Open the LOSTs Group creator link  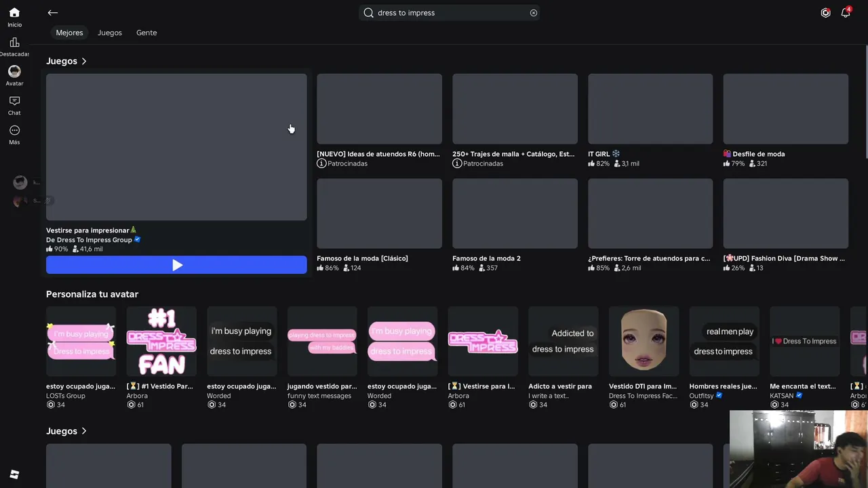pyautogui.click(x=67, y=396)
